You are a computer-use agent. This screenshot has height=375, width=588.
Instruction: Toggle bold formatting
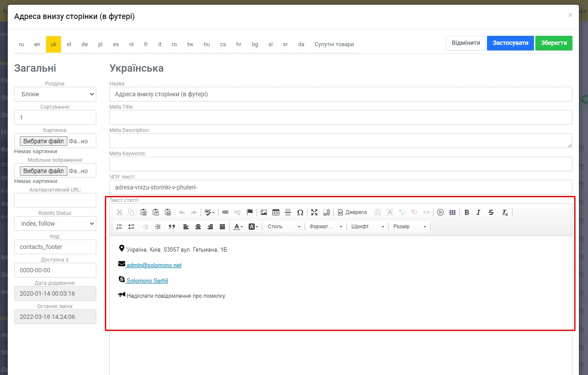click(x=467, y=212)
